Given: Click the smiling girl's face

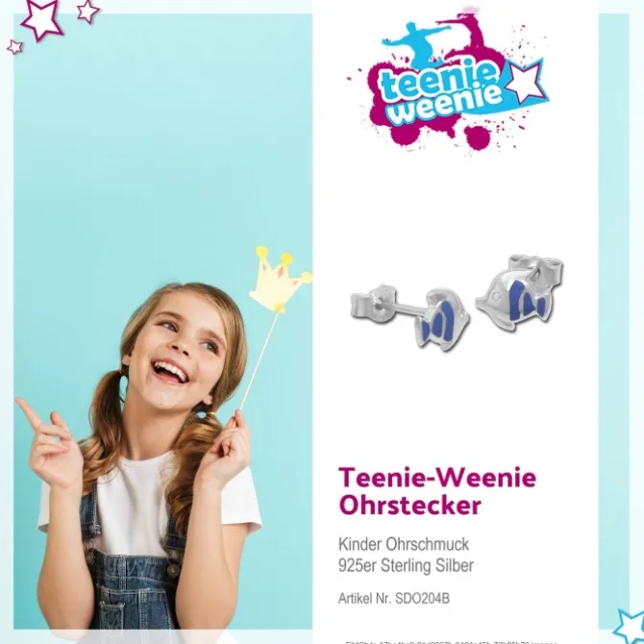Looking at the screenshot, I should pos(181,347).
